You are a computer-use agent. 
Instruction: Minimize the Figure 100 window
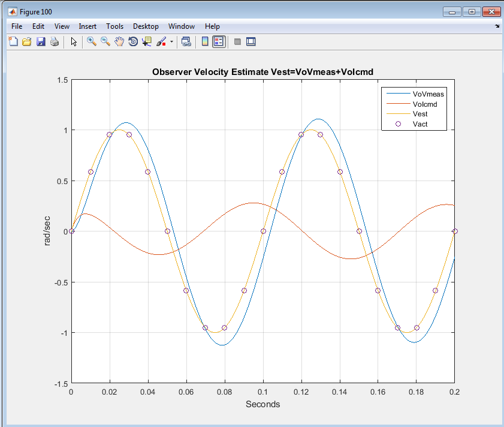pos(452,12)
